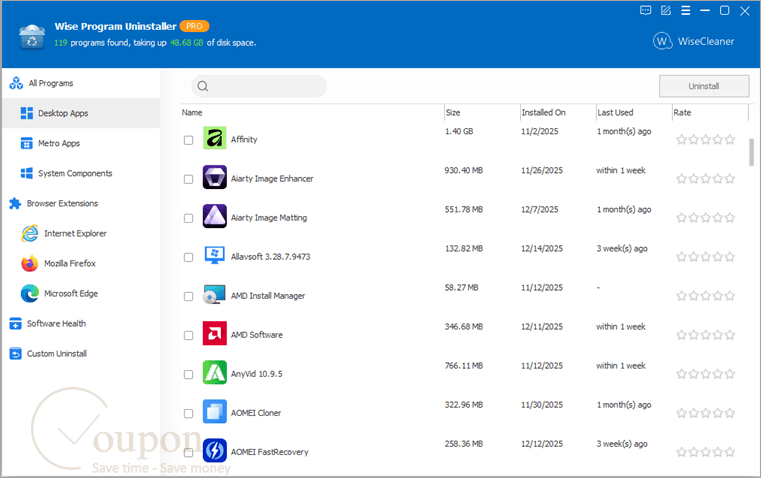
Task: Click the edit note icon in title bar
Action: 666,11
